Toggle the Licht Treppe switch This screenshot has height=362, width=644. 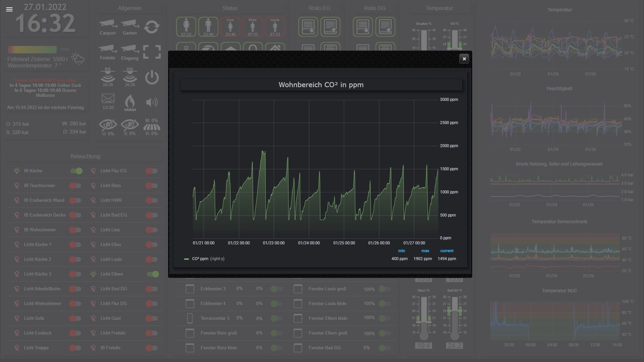click(75, 348)
